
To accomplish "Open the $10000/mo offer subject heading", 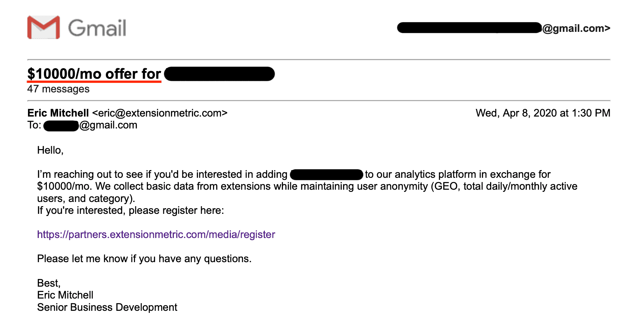I will tap(94, 74).
